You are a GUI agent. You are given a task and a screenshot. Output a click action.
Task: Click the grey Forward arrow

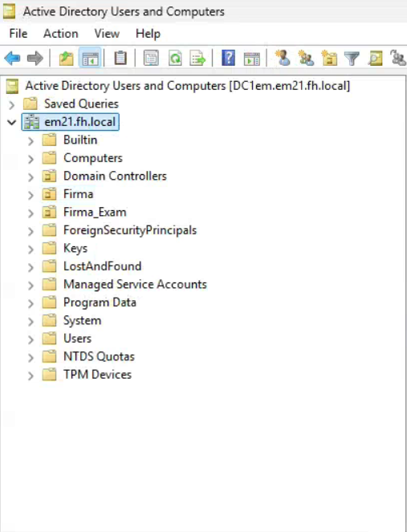click(35, 59)
